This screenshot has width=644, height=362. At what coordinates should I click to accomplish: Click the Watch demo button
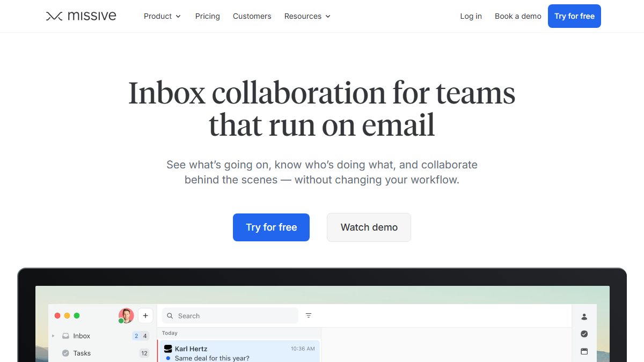pos(369,227)
